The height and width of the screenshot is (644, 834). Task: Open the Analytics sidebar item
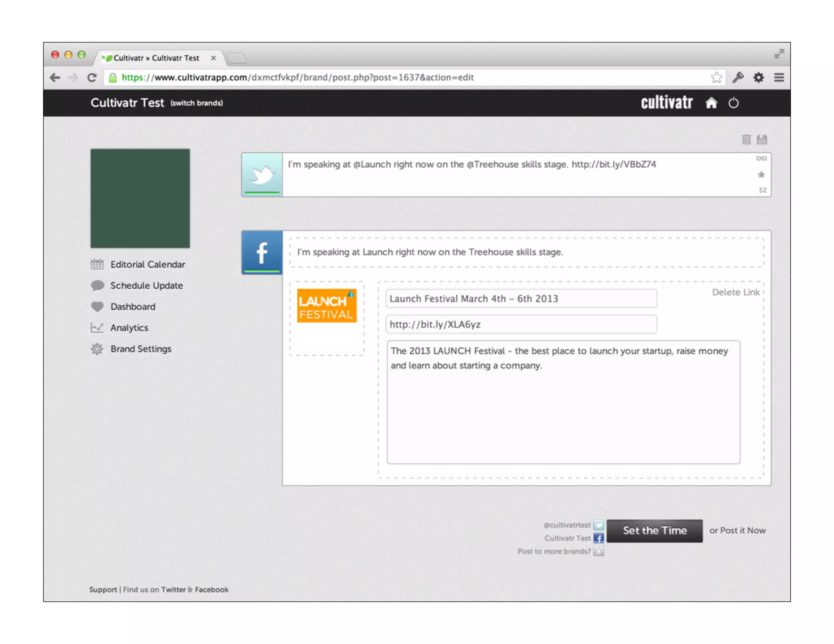[129, 328]
